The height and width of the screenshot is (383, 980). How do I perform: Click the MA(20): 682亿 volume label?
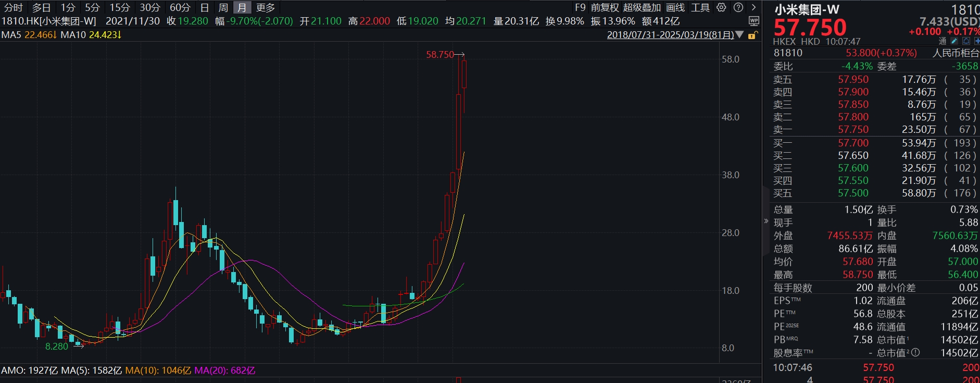tap(225, 370)
